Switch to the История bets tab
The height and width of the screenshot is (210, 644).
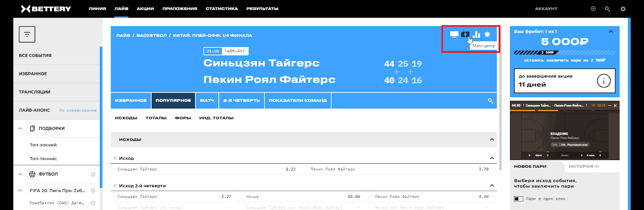point(584,166)
